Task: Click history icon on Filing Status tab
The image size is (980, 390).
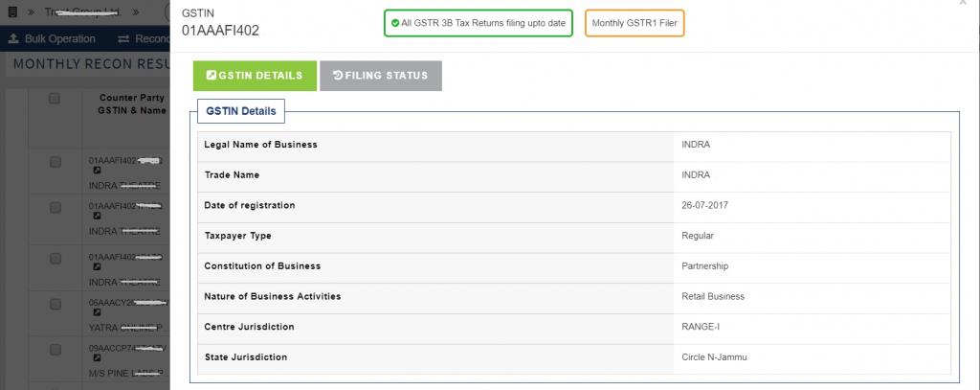Action: pos(338,76)
